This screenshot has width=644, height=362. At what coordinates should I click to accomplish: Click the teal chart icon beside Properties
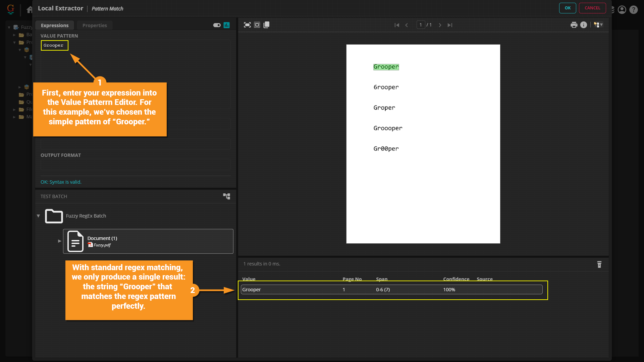pos(227,25)
